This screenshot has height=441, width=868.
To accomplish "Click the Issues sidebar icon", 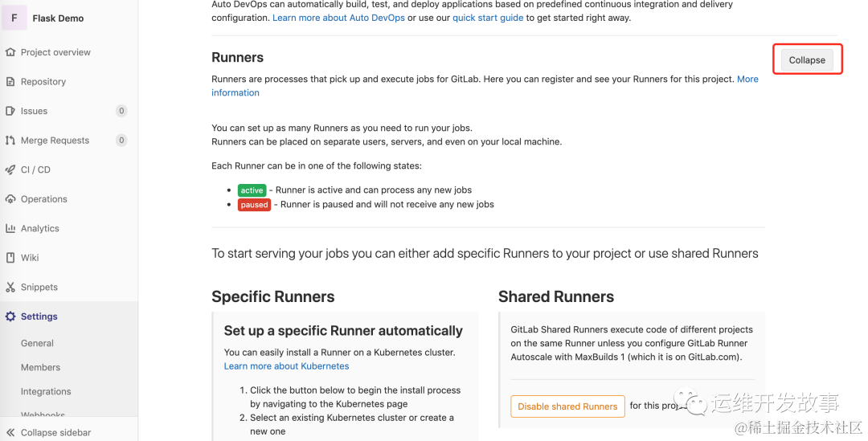I will [x=10, y=111].
